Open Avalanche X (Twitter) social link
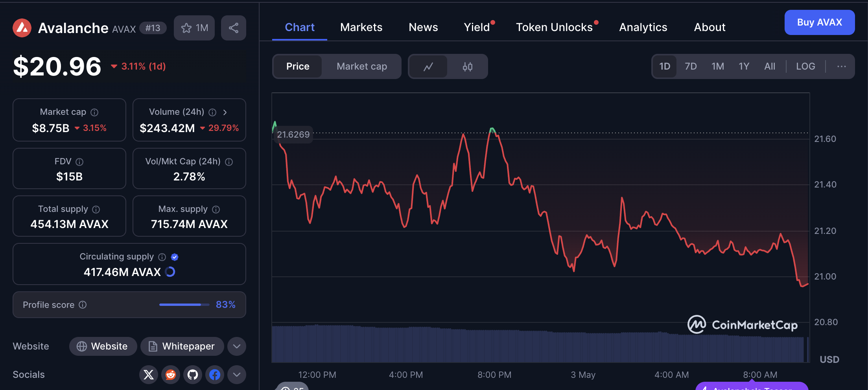This screenshot has height=390, width=868. click(x=149, y=375)
